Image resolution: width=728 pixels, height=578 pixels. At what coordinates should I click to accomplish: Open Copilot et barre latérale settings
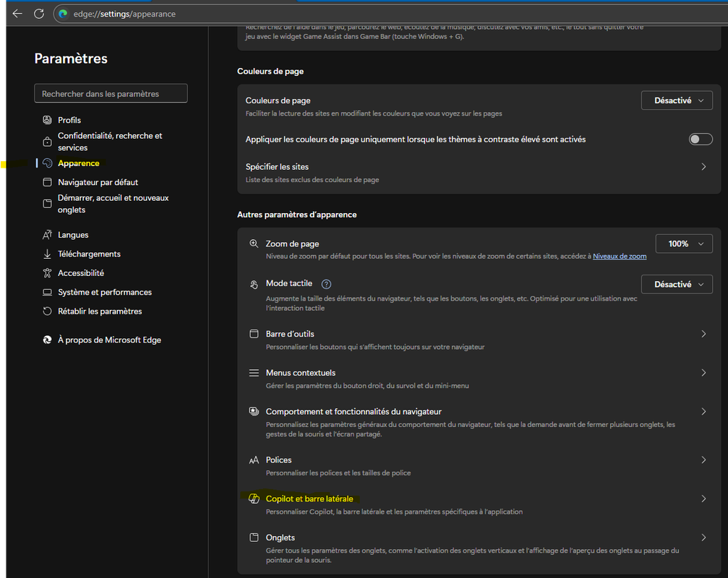(x=479, y=505)
